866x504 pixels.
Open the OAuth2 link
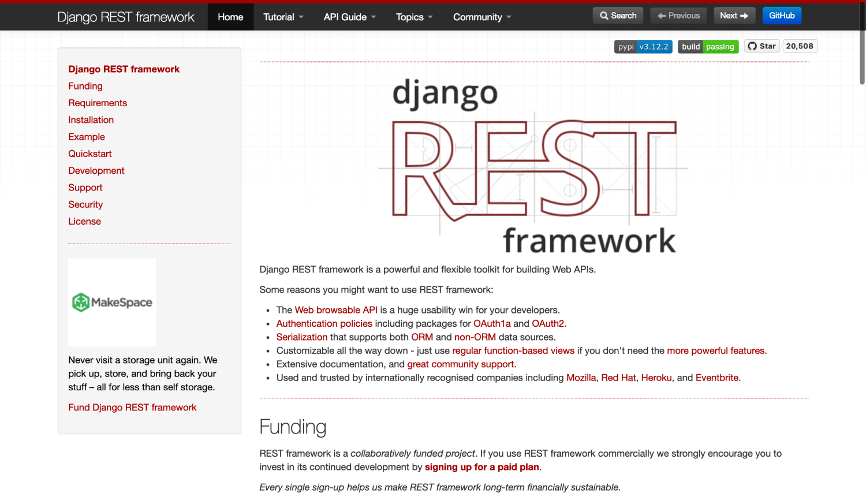[x=548, y=323]
